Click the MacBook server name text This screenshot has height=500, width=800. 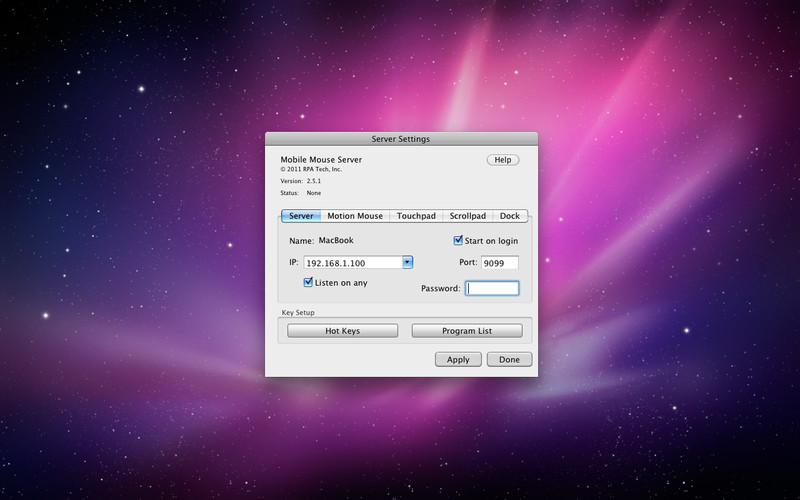click(x=336, y=240)
